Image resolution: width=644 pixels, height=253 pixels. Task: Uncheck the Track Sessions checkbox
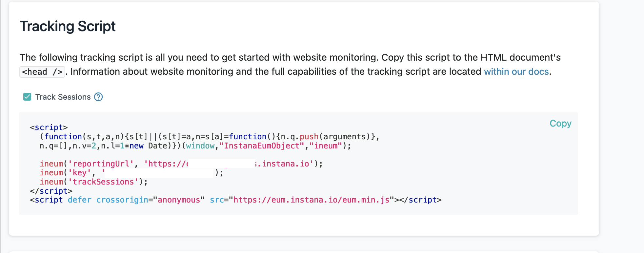[27, 97]
